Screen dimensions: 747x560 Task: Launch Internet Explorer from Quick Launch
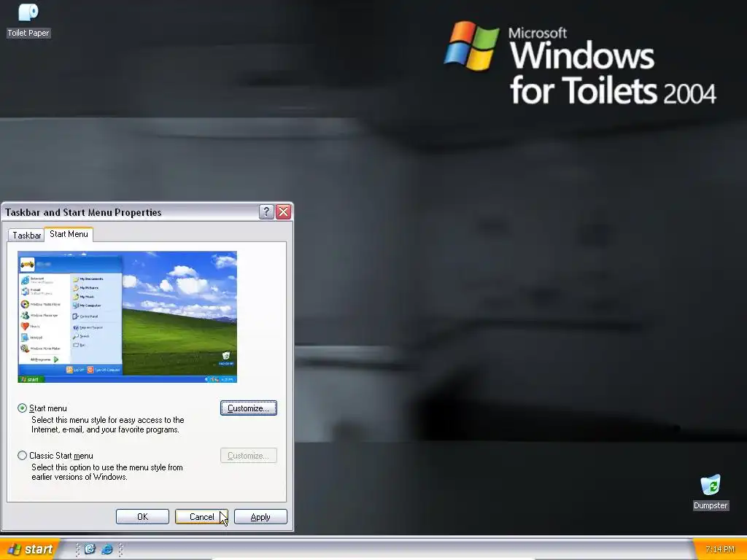(x=107, y=549)
